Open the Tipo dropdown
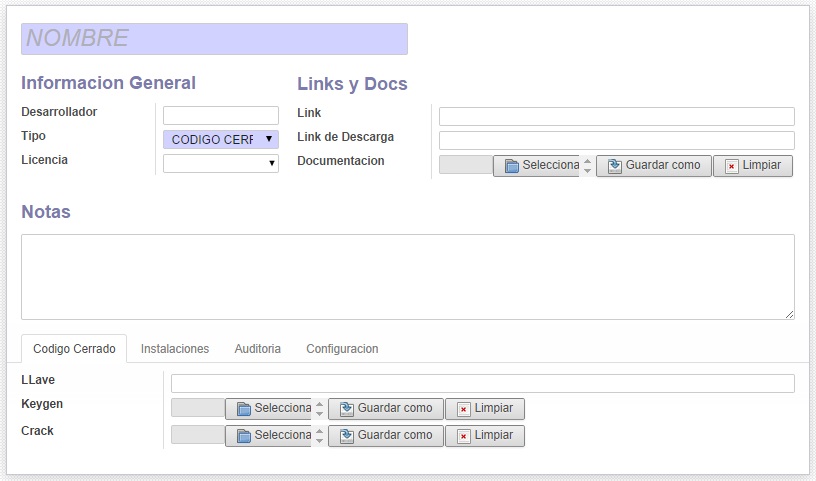 point(221,139)
